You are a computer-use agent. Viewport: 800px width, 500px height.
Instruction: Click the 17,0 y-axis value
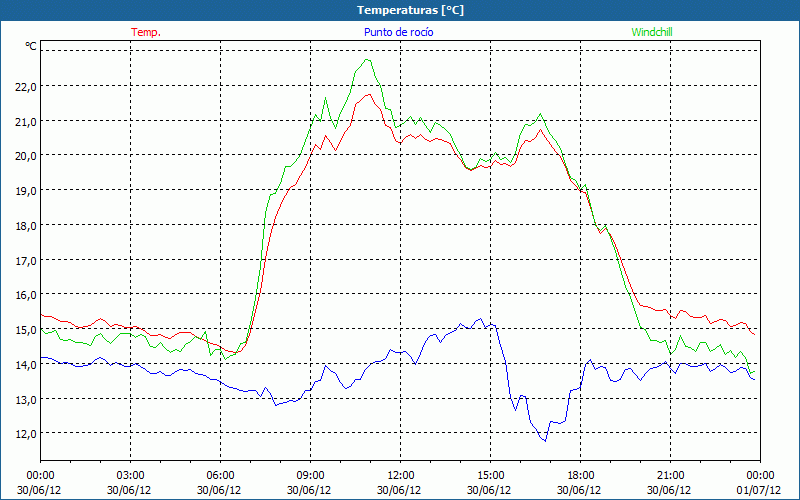click(x=26, y=261)
